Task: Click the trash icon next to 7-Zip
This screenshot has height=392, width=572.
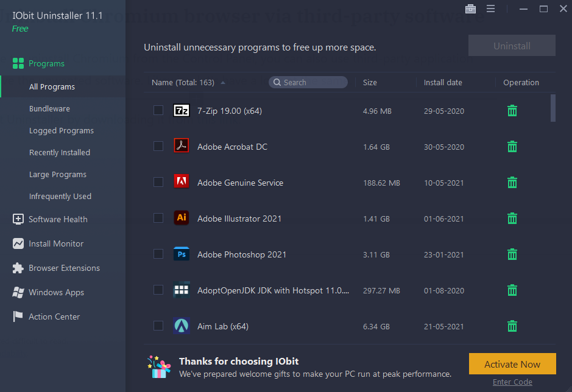Action: coord(512,111)
